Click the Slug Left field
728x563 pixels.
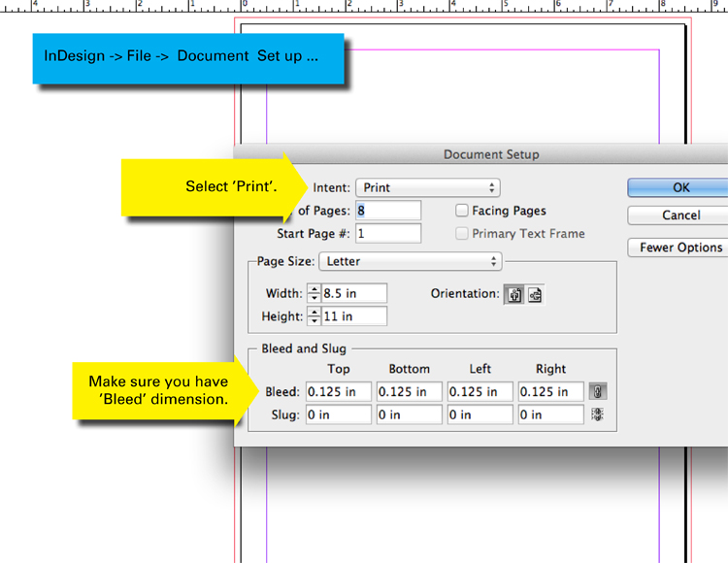pyautogui.click(x=480, y=414)
